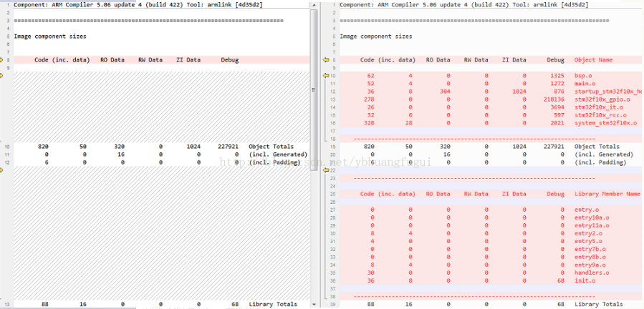The width and height of the screenshot is (644, 309).
Task: Select the startup_stm32f10x row
Action: point(491,92)
